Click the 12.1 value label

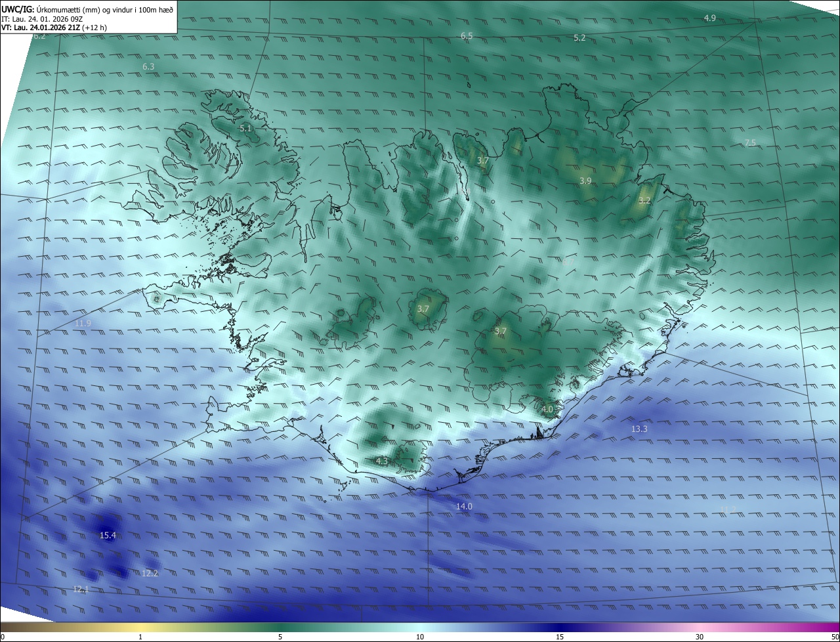tap(80, 589)
